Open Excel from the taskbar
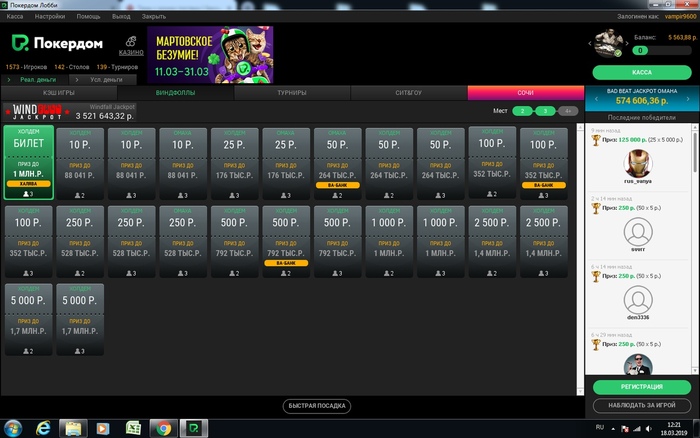This screenshot has height=438, width=700. coord(133,429)
